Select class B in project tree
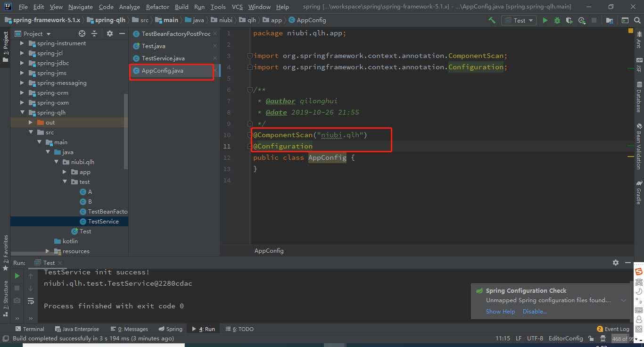 click(86, 202)
